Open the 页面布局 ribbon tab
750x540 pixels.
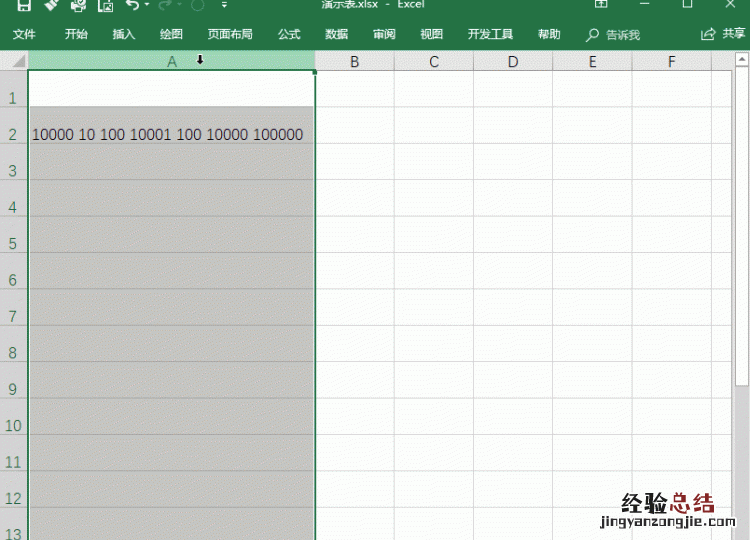click(230, 34)
